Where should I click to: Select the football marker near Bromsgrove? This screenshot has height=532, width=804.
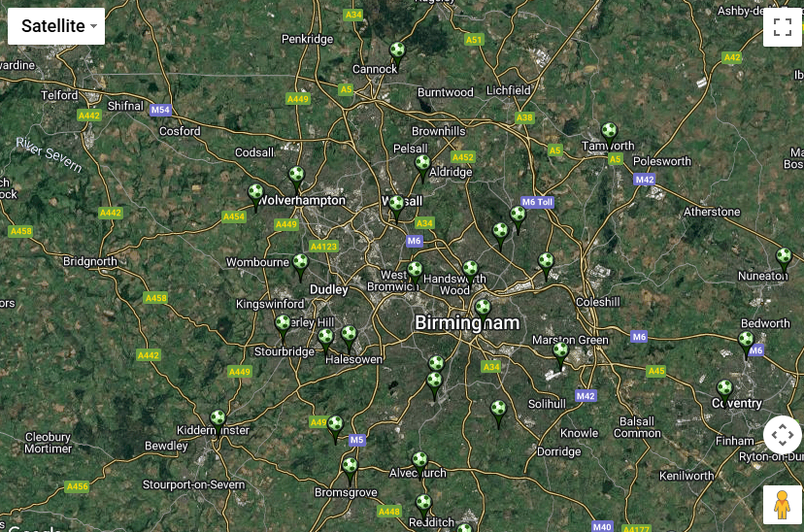coord(350,470)
